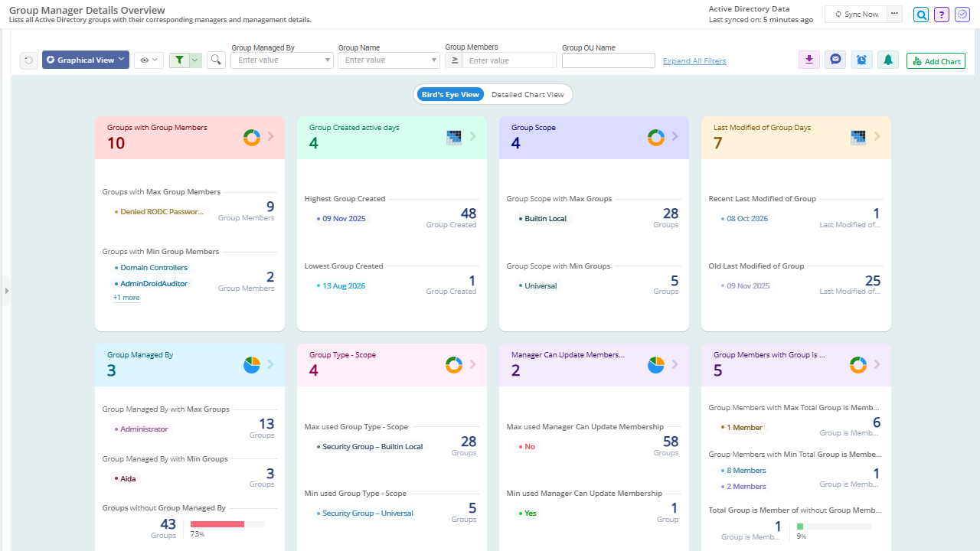Image resolution: width=980 pixels, height=551 pixels.
Task: Open dropdown arrow next to filter funnel
Action: click(x=195, y=60)
